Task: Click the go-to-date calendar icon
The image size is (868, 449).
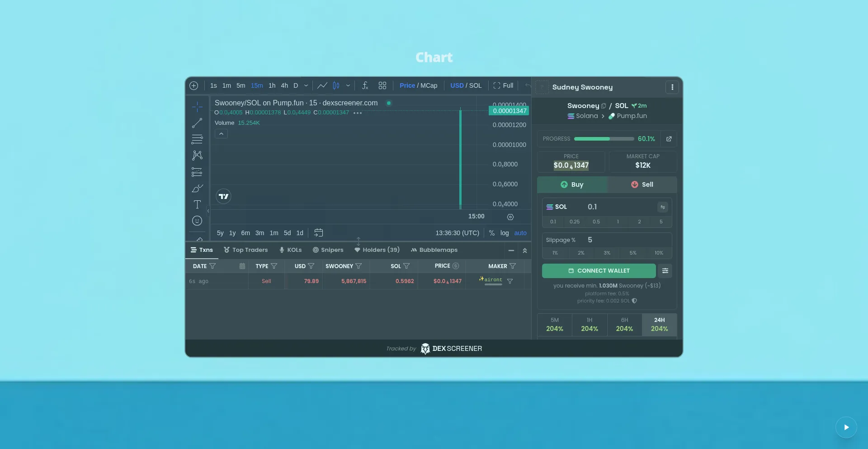Action: pos(319,233)
